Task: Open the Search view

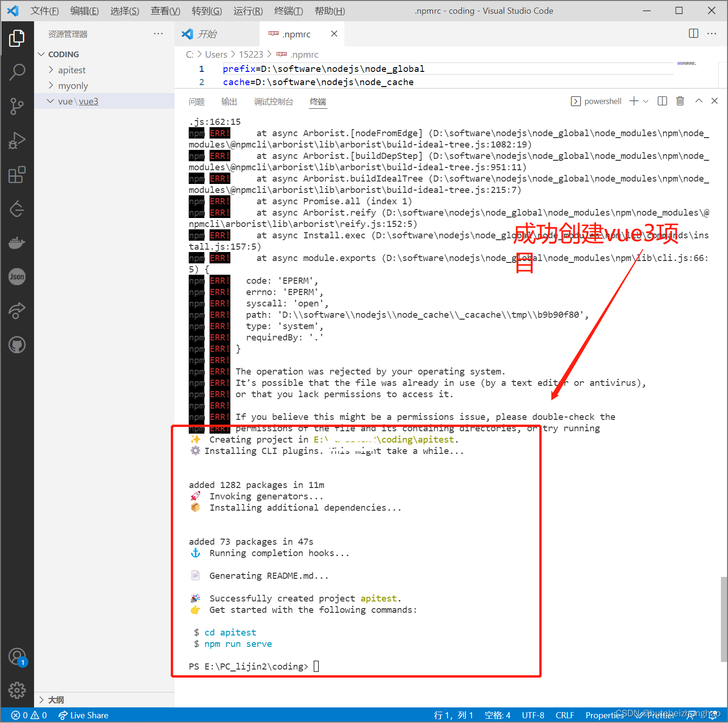Action: [18, 72]
